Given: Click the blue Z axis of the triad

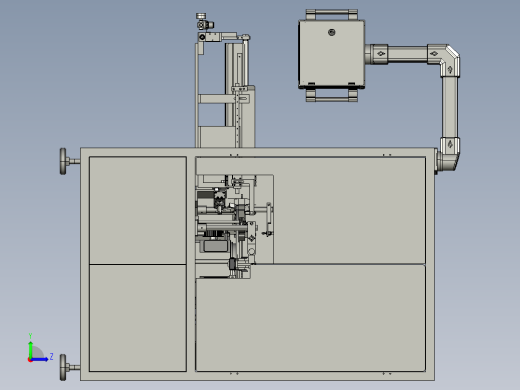Looking at the screenshot, I should point(40,359).
